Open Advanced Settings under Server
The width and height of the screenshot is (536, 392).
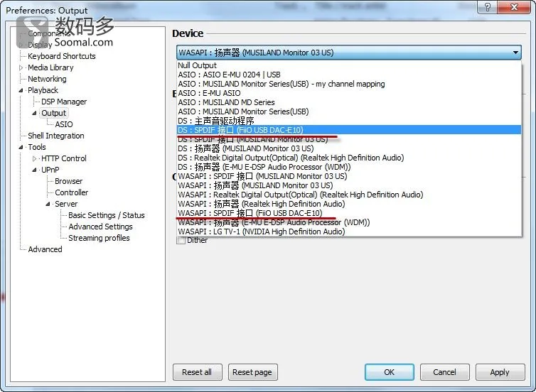point(100,227)
